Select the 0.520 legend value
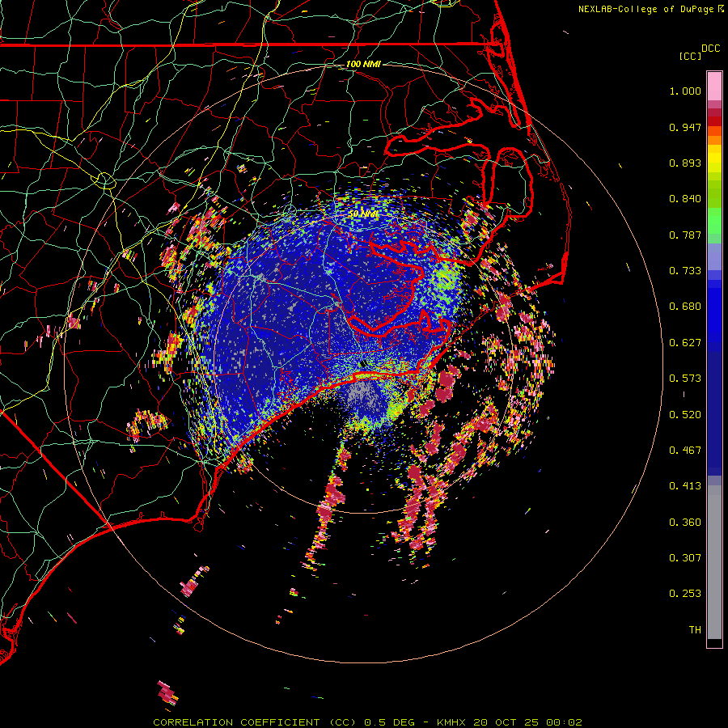728x728 pixels. pos(685,415)
